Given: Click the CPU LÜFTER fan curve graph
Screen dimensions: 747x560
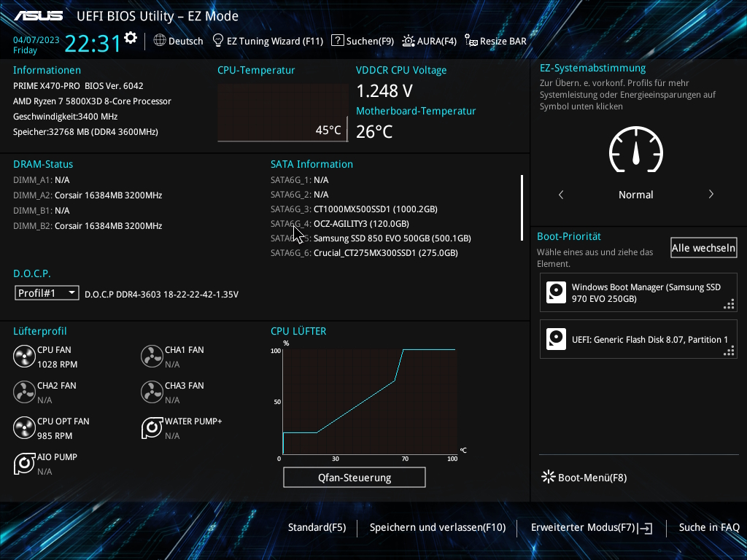Looking at the screenshot, I should 370,402.
